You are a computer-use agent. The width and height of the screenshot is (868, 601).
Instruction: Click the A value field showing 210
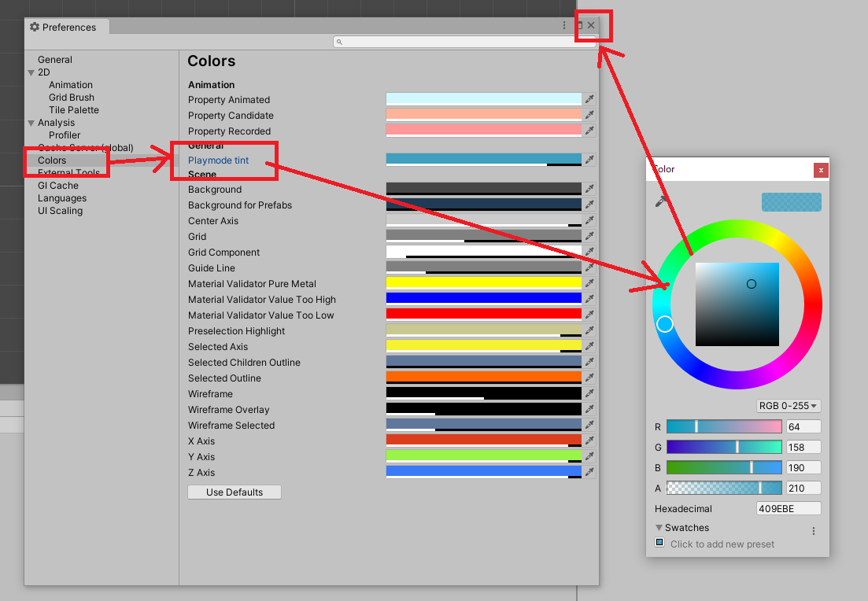tap(803, 488)
